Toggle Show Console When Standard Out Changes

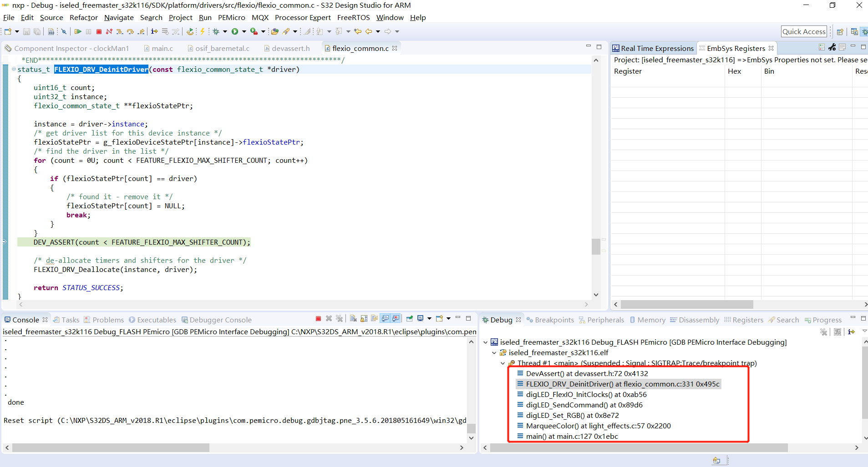(x=385, y=319)
